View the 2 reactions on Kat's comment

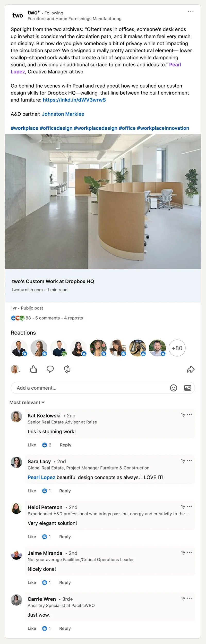point(47,445)
